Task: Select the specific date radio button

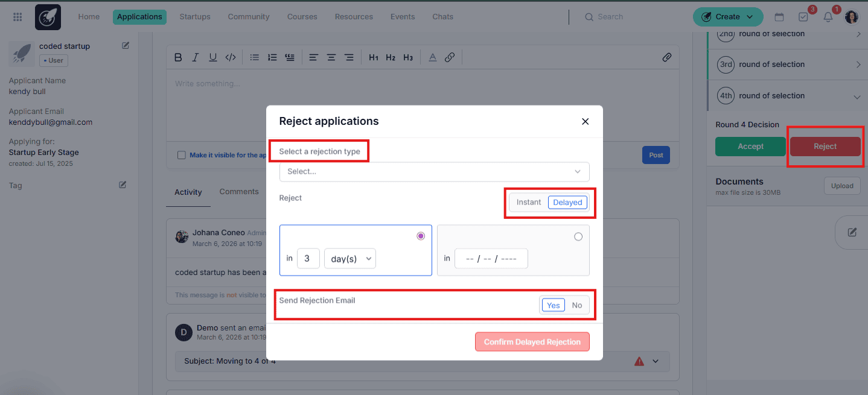Action: 578,236
